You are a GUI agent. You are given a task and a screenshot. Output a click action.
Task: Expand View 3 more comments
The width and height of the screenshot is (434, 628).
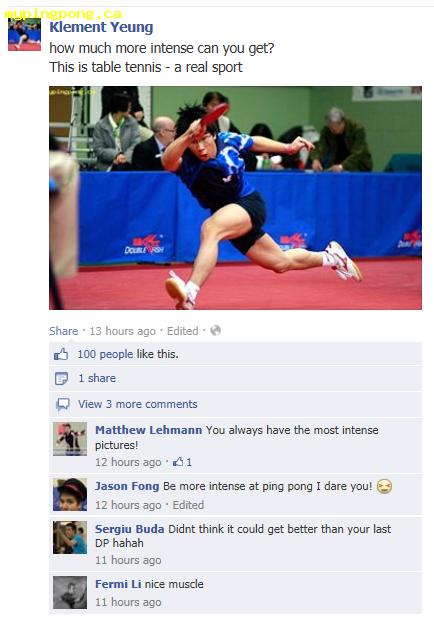[x=138, y=404]
